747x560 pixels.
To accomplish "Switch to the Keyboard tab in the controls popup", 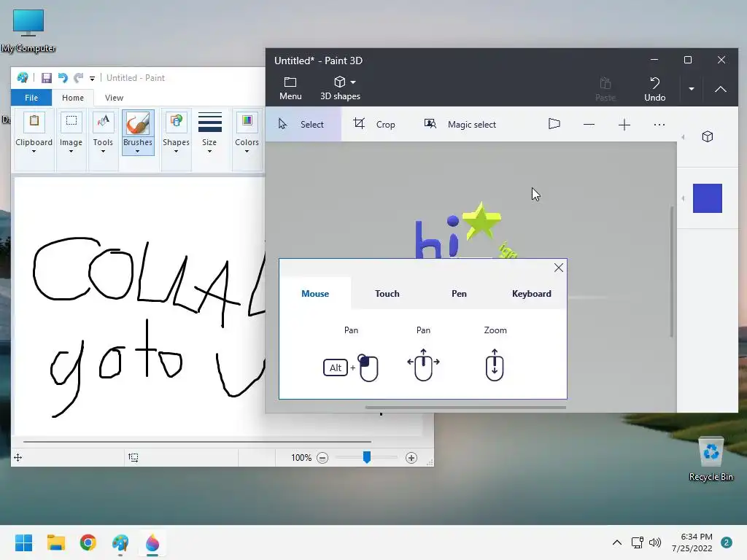I will [531, 293].
